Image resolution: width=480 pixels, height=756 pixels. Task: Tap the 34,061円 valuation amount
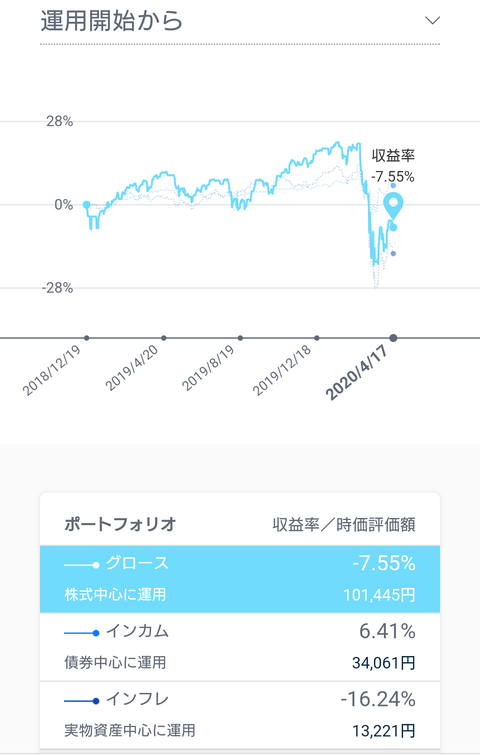click(384, 663)
